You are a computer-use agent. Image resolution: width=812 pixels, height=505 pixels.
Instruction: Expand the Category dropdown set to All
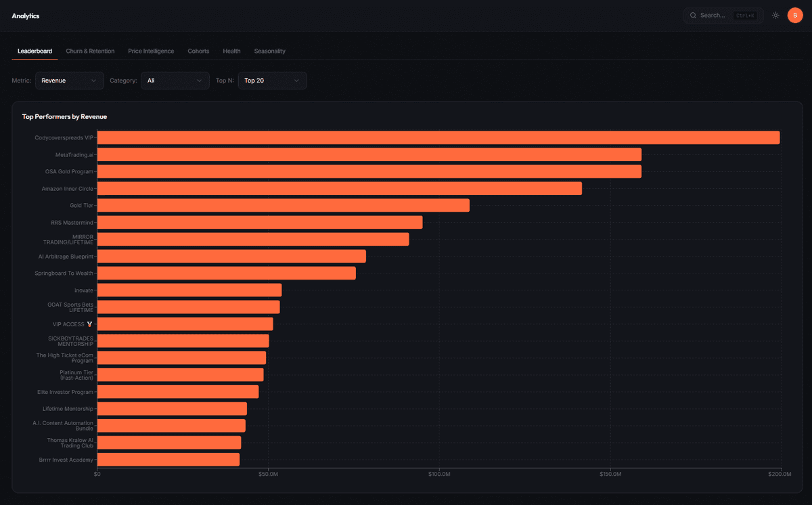tap(175, 80)
